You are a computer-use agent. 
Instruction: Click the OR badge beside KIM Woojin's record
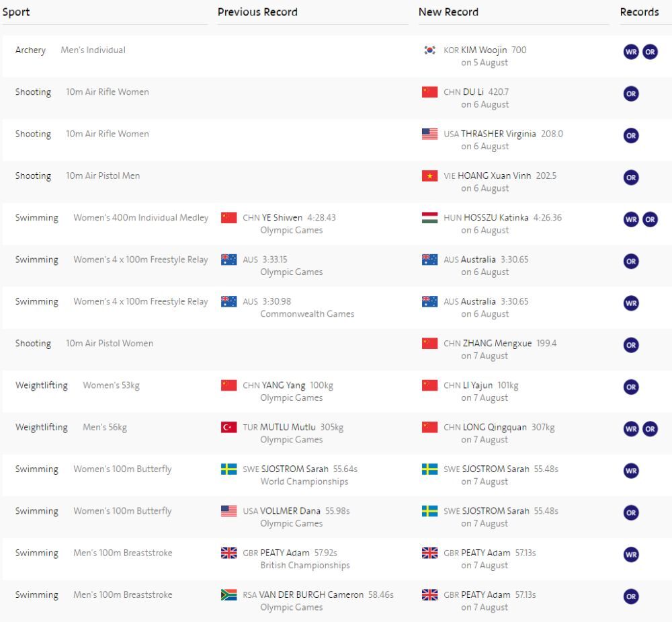pyautogui.click(x=650, y=52)
